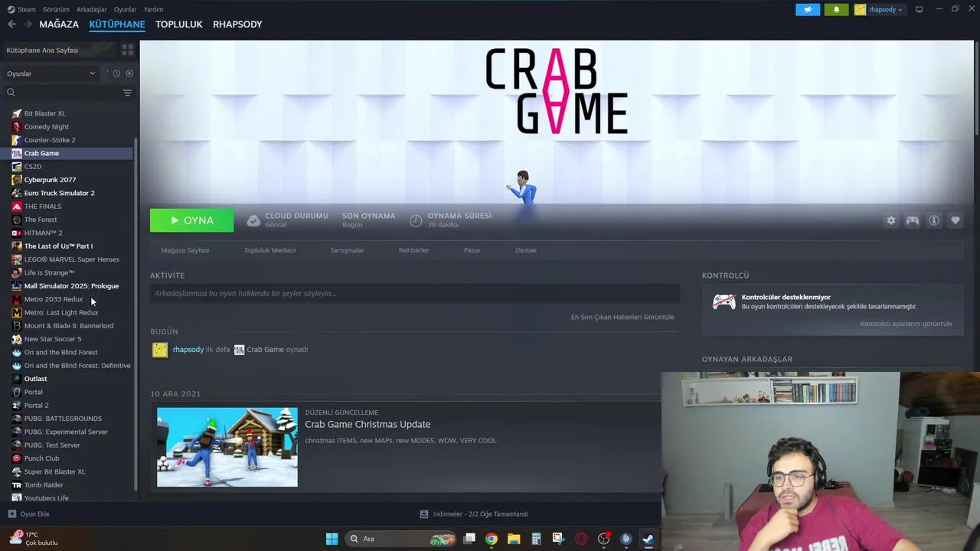Click the library search field
Image resolution: width=980 pixels, height=551 pixels.
[x=61, y=93]
